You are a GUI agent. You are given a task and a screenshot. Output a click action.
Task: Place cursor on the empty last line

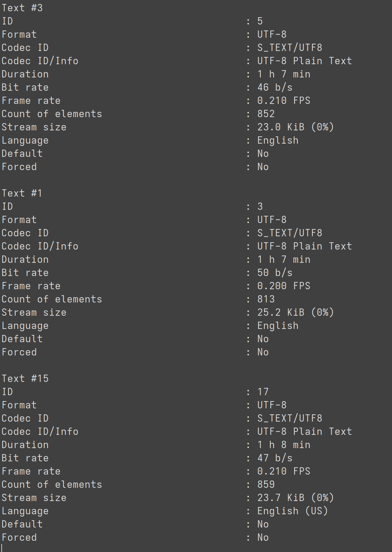[x=196, y=548]
